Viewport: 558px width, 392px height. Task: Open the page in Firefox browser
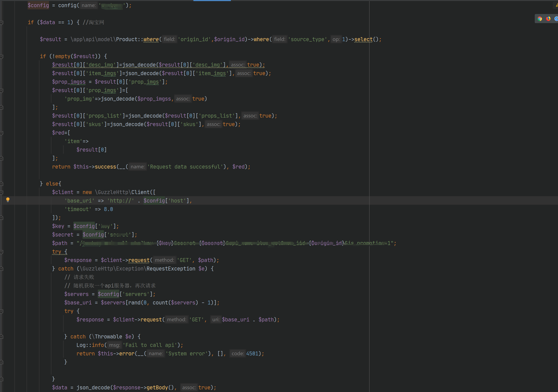coord(548,19)
